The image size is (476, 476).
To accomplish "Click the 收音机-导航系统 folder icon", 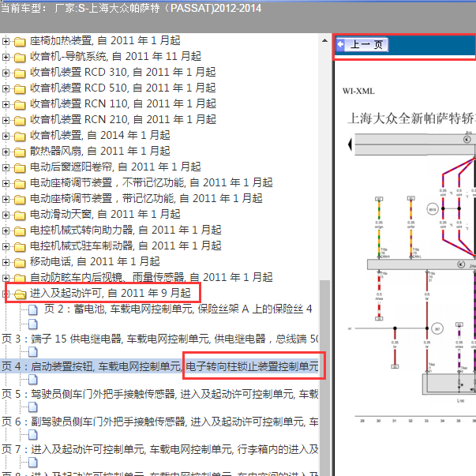I will point(20,58).
